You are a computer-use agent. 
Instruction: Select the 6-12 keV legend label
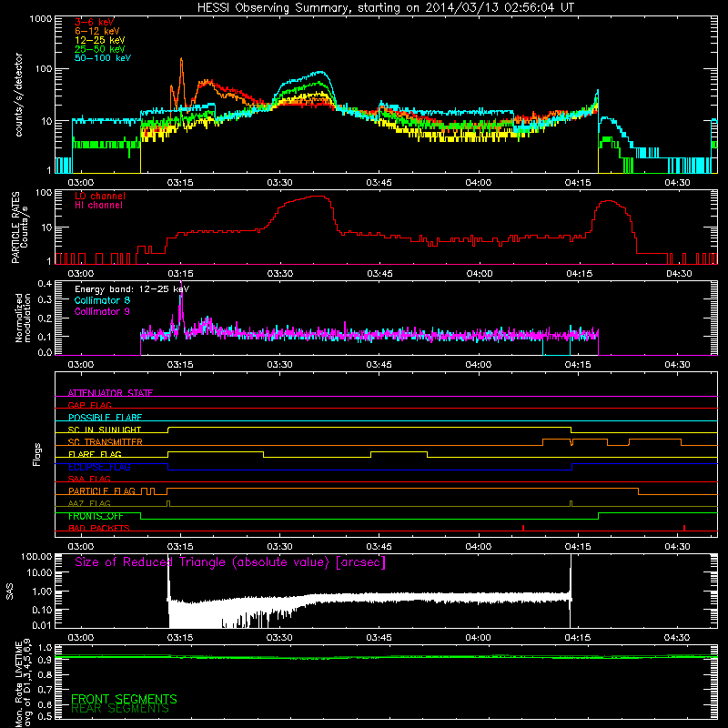pos(97,31)
